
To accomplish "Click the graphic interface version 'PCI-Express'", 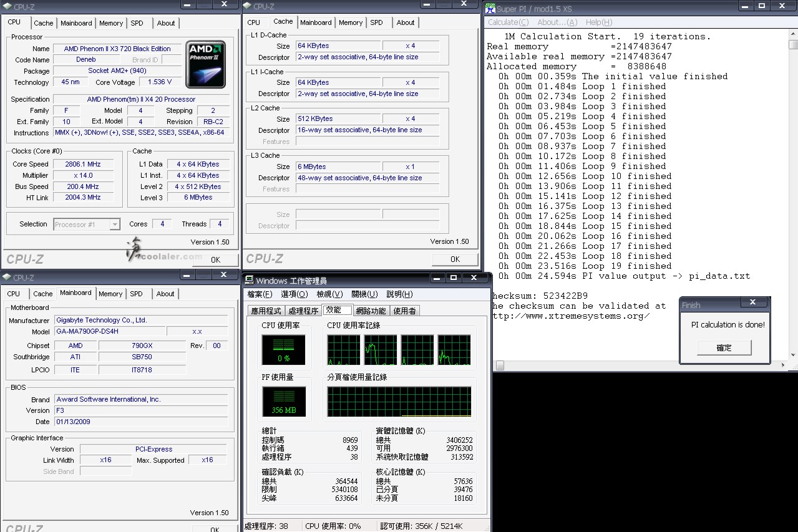I will (x=153, y=449).
